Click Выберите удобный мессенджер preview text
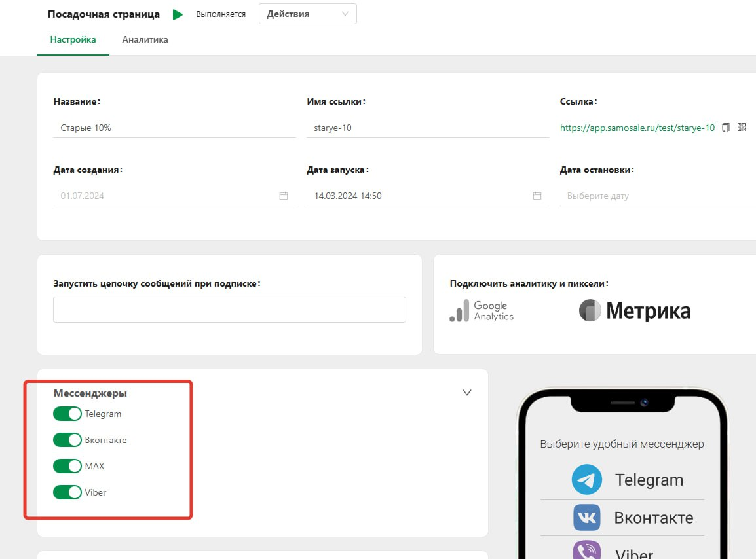The height and width of the screenshot is (559, 756). (622, 444)
